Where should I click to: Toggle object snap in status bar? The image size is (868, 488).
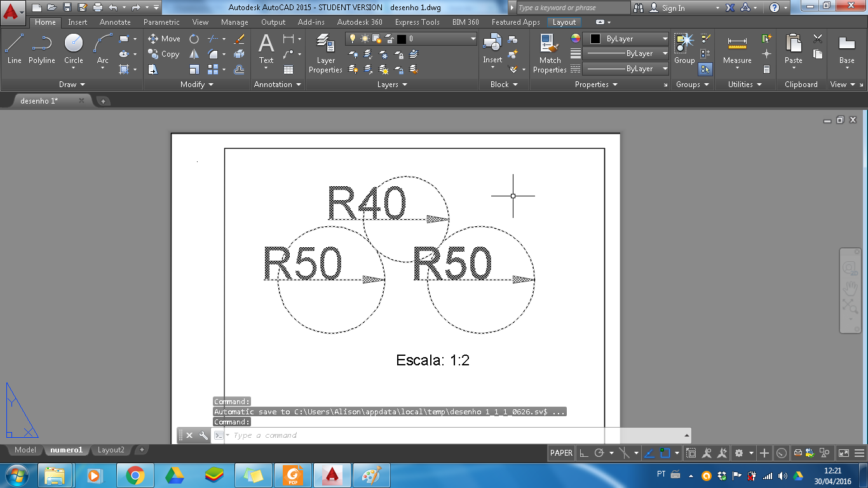pos(625,453)
